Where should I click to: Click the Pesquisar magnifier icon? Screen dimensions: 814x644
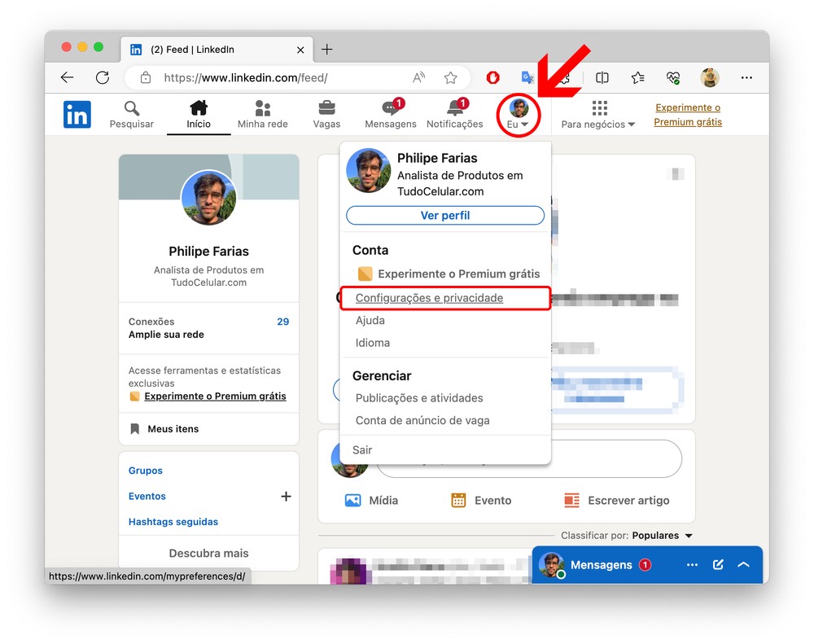132,108
